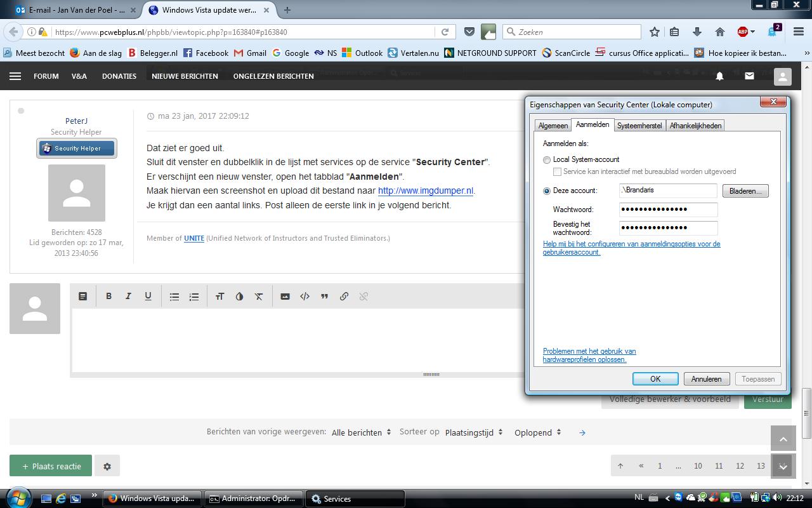The width and height of the screenshot is (812, 508).
Task: Pick a text color in the editor
Action: click(239, 297)
